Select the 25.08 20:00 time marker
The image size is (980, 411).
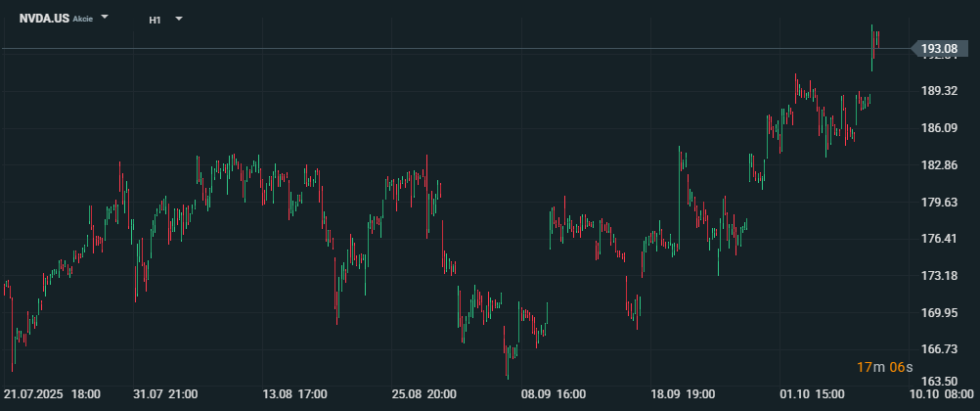point(423,394)
